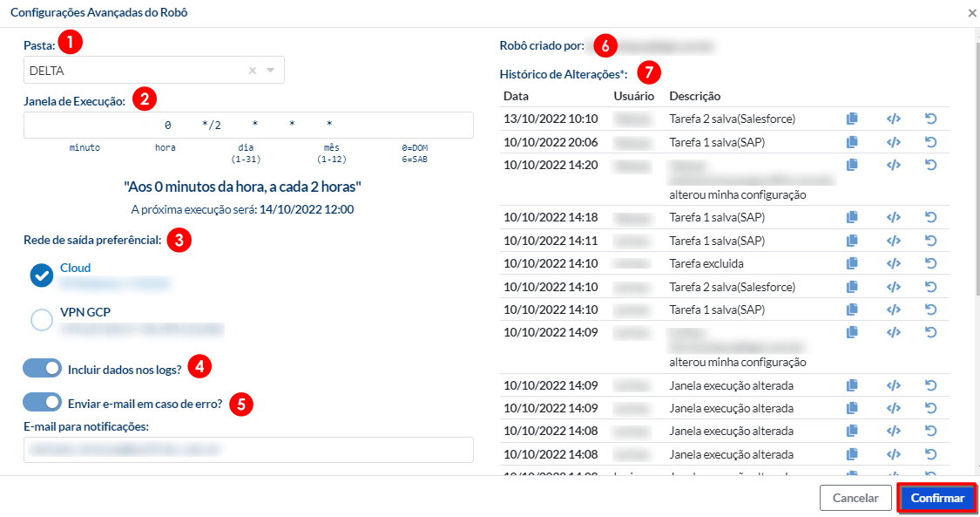Viewport: 980px width, 517px height.
Task: Show code of 14:10 Tarefa 1 SAP entry
Action: 893,310
